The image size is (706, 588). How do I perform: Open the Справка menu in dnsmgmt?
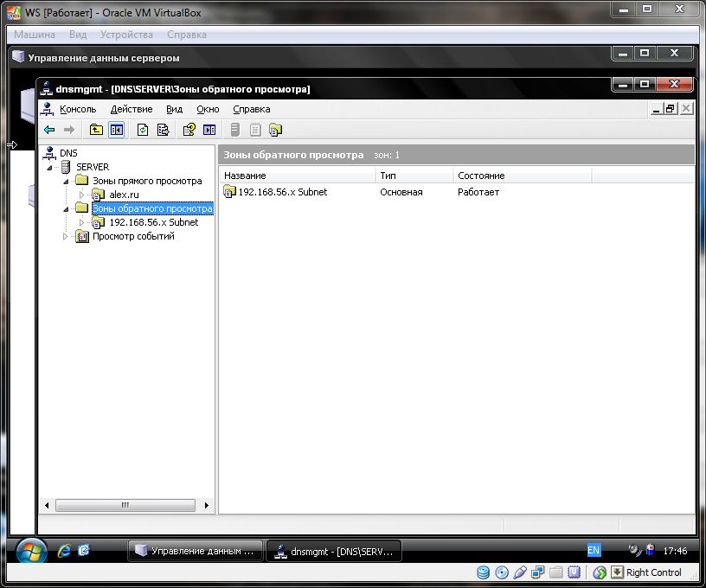point(252,109)
